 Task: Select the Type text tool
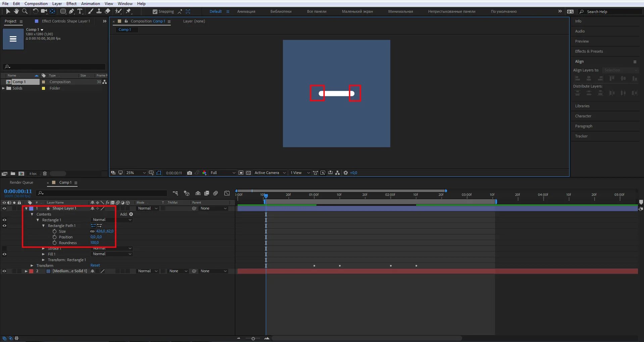click(x=80, y=11)
